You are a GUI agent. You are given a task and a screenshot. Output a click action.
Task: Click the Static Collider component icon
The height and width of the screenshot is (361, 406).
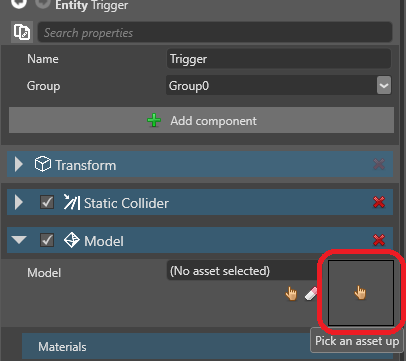coord(72,202)
